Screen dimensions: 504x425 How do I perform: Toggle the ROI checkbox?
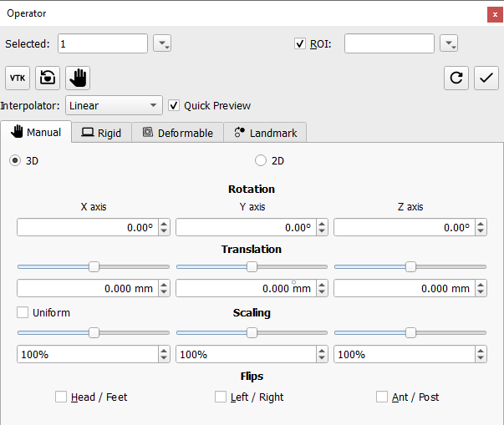300,43
